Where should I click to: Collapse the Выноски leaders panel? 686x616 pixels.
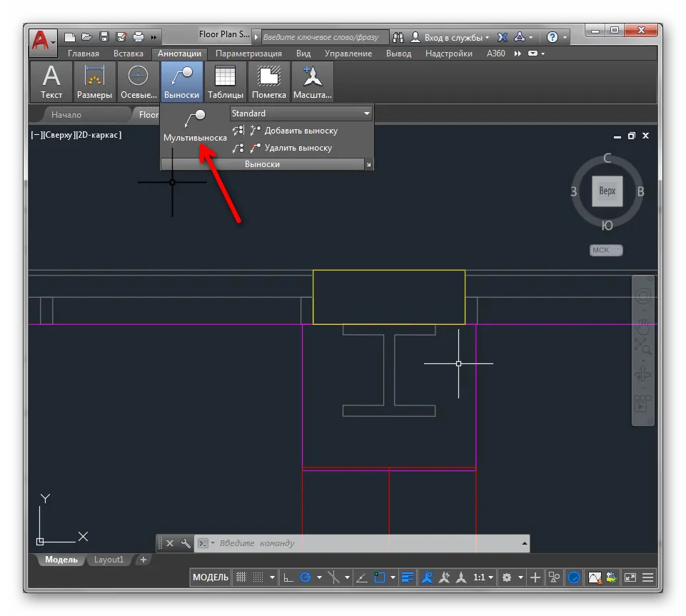181,81
